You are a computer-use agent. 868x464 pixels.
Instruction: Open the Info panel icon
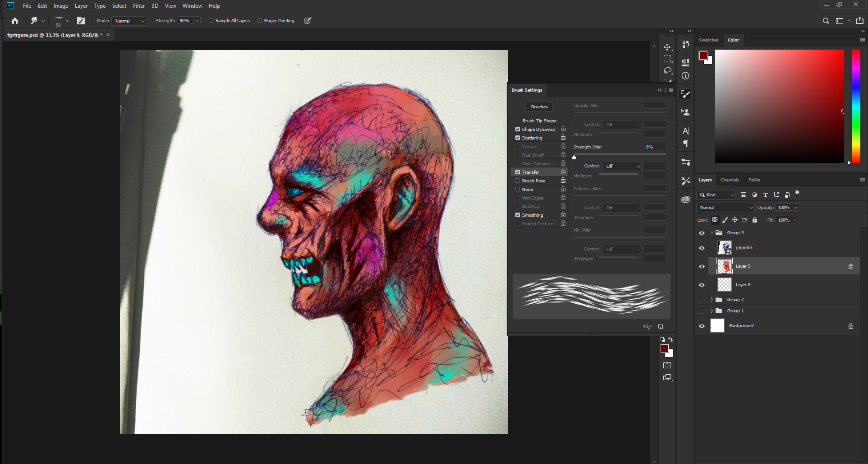coord(685,76)
